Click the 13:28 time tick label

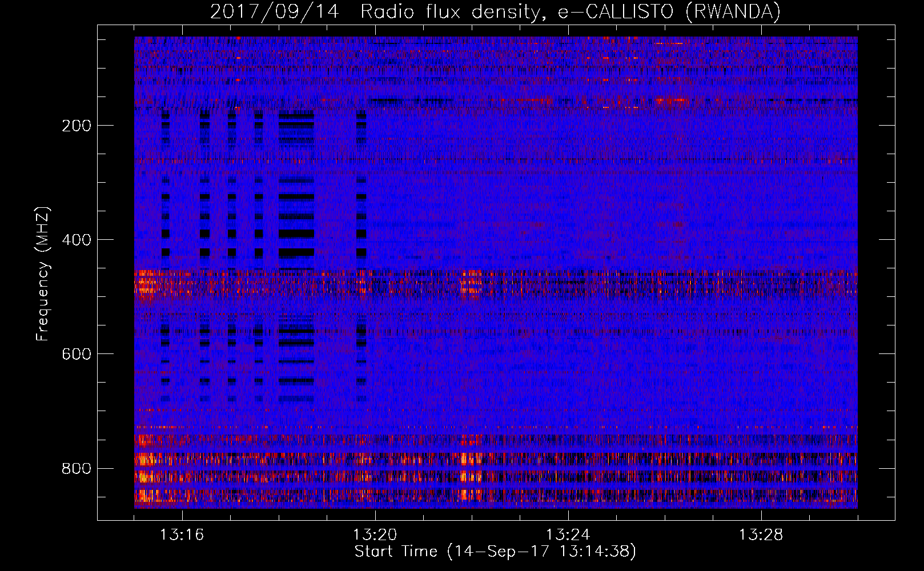pyautogui.click(x=761, y=535)
